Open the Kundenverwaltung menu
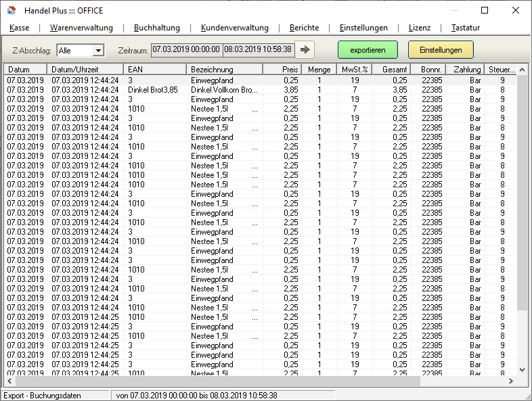532x401 pixels. 234,28
